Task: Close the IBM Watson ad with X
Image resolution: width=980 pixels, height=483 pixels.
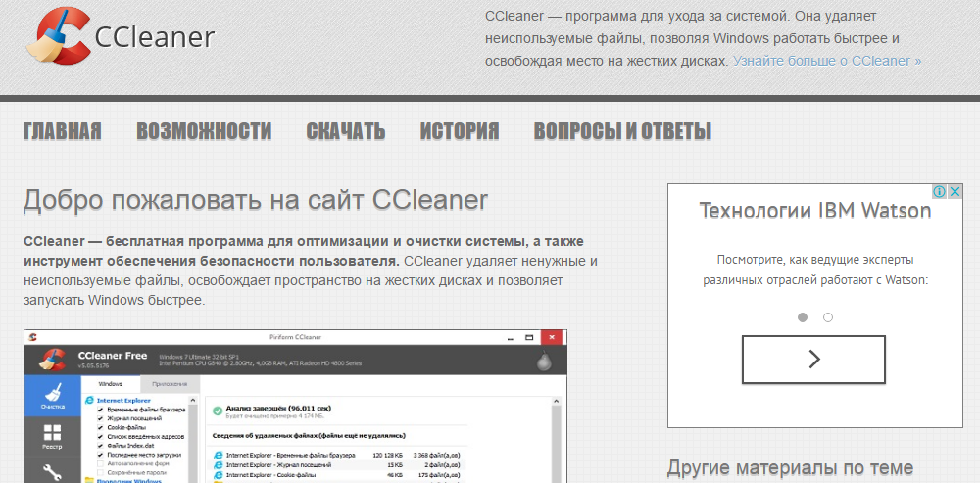Action: pos(955,191)
